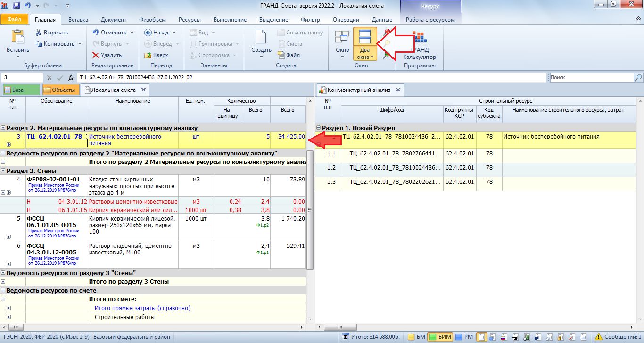Select row ФЕР08-02-001-01 in estimate
This screenshot has width=644, height=343.
[x=153, y=186]
